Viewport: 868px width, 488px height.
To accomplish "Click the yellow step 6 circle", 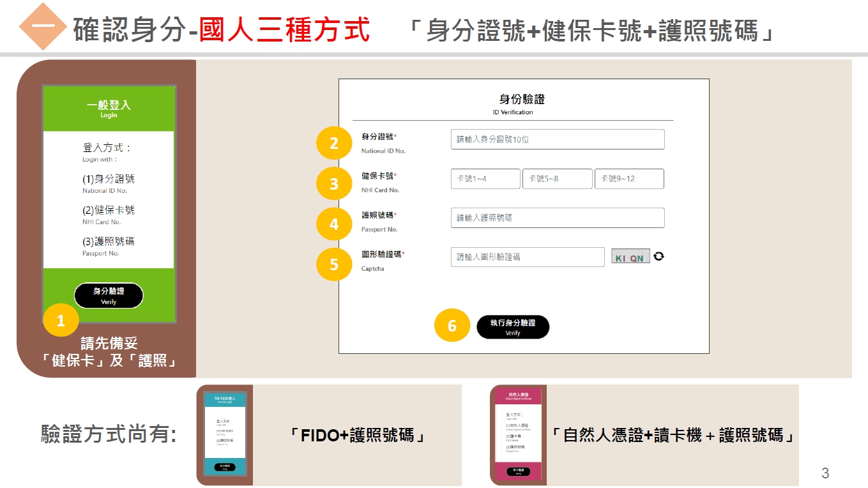I will (452, 326).
